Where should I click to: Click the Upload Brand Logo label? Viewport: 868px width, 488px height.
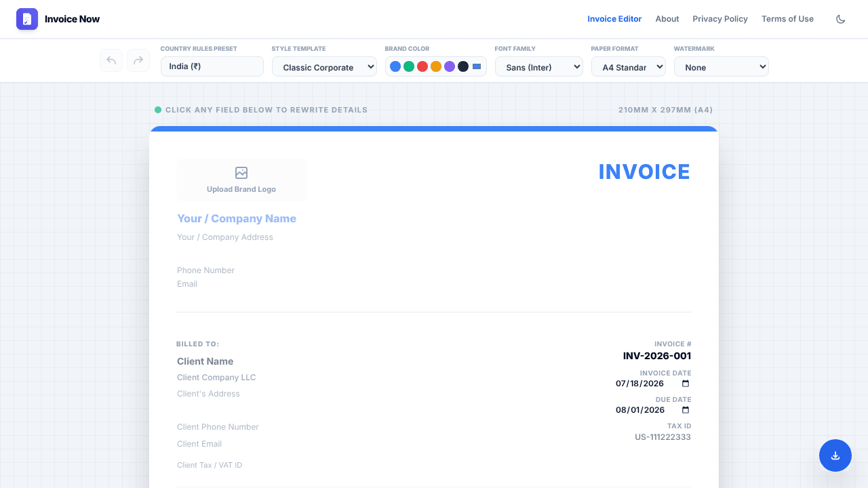click(241, 189)
